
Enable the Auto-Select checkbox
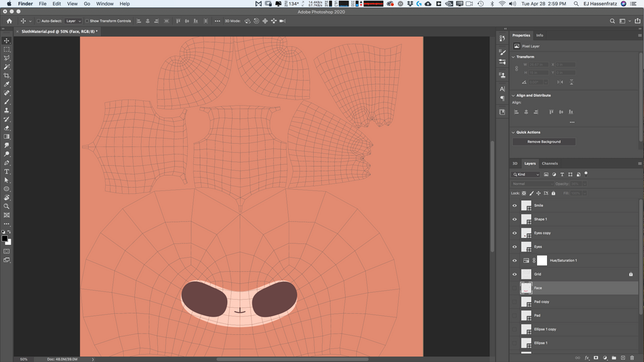[x=38, y=21]
